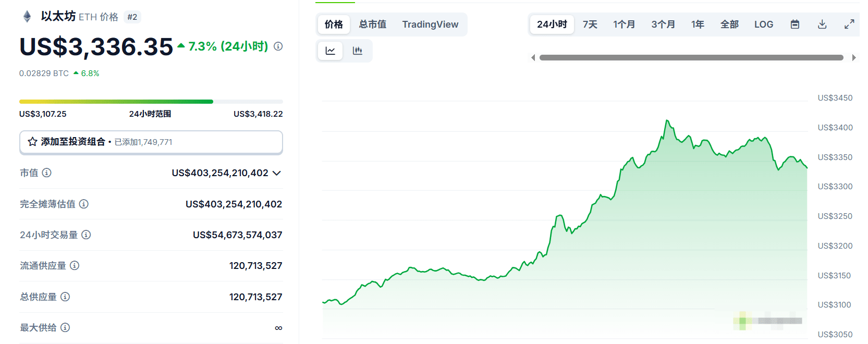The width and height of the screenshot is (868, 344).
Task: Click the US$3450 axis label
Action: click(x=835, y=98)
